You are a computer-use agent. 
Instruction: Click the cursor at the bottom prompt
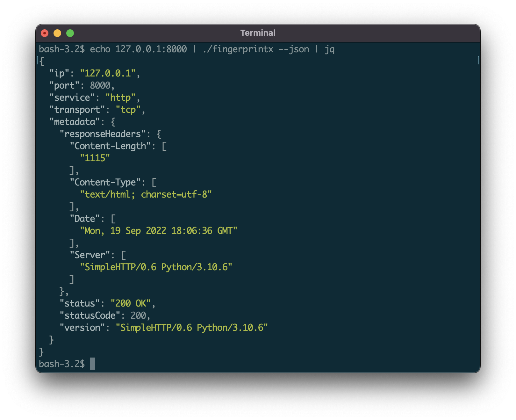click(92, 364)
